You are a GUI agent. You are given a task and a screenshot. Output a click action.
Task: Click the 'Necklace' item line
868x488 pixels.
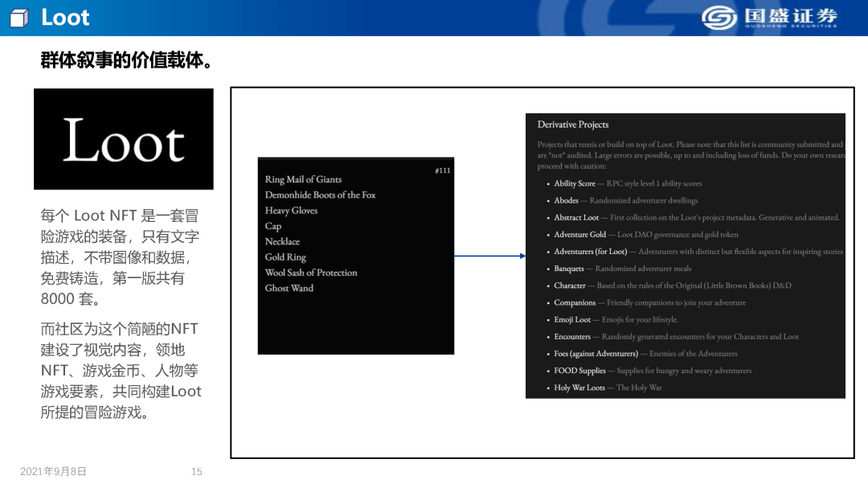pos(282,241)
